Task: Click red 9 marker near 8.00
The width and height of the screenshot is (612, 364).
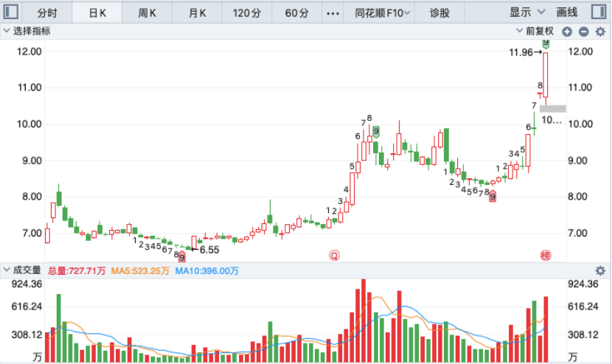Action: (x=493, y=197)
